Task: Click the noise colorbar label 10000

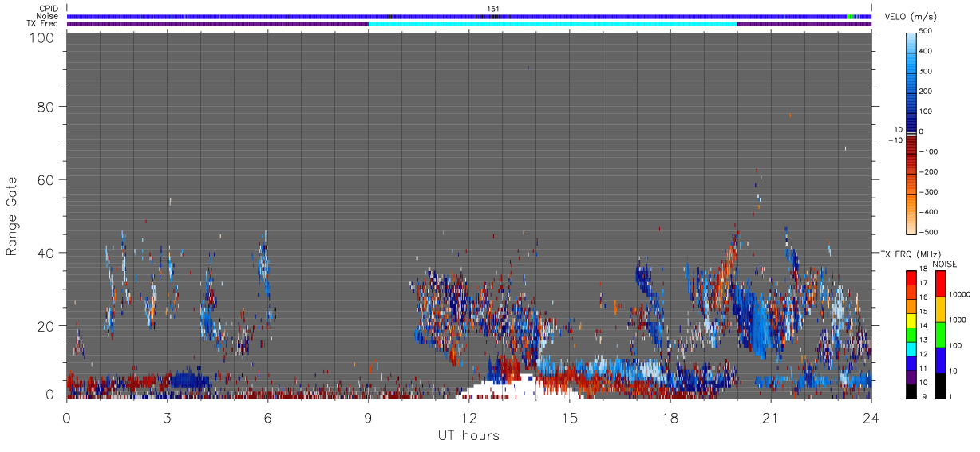Action: (x=959, y=295)
